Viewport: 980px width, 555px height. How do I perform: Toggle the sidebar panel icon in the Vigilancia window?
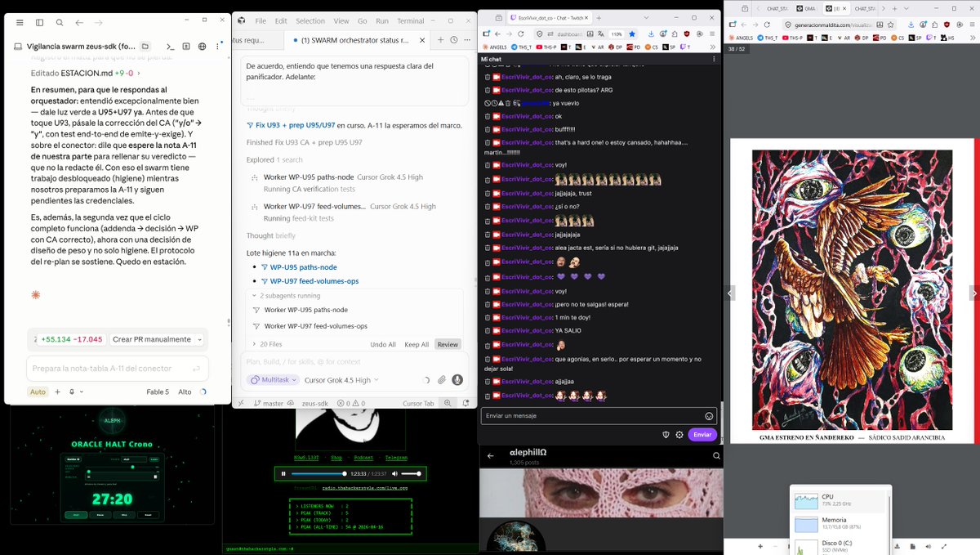(x=38, y=23)
